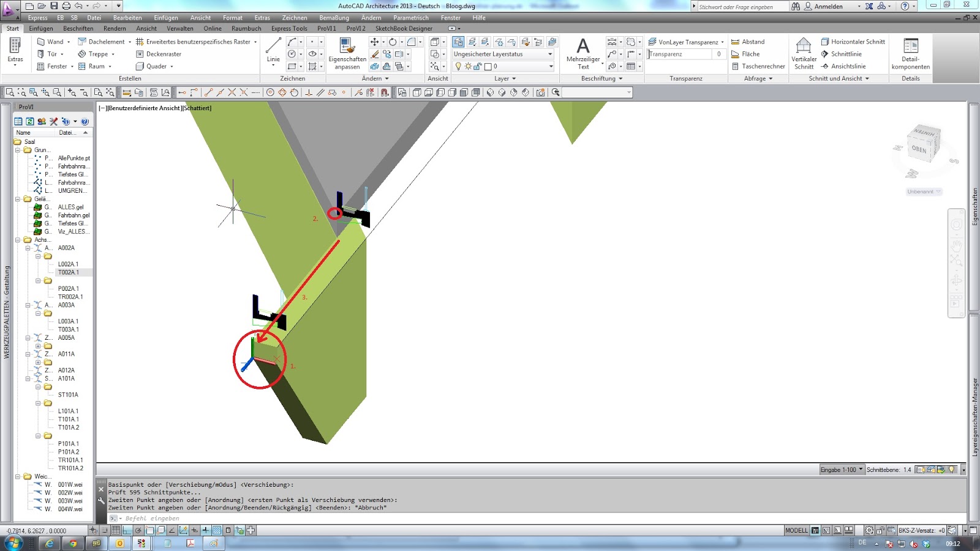Click the Schattiert visual style label
The width and height of the screenshot is (980, 551).
point(197,108)
